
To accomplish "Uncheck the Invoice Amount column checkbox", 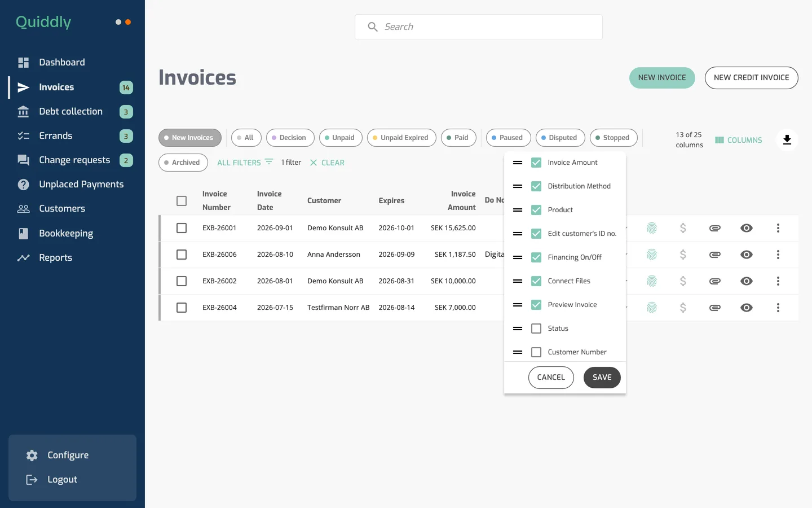I will [x=536, y=163].
